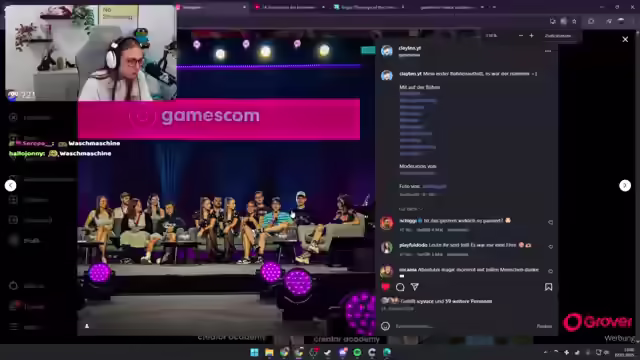Image resolution: width=640 pixels, height=360 pixels.
Task: Open playfuldodo commenter profile
Action: (413, 245)
